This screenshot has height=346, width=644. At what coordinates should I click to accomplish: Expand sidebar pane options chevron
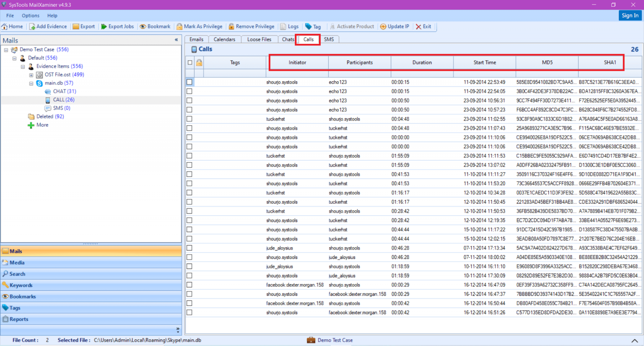coord(178,329)
